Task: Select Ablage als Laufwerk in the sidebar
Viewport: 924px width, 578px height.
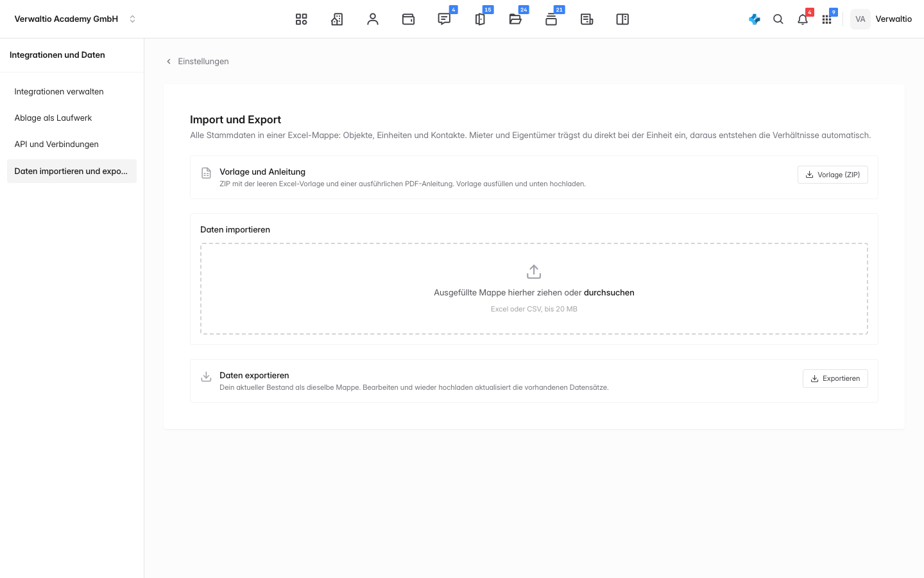Action: [72, 118]
